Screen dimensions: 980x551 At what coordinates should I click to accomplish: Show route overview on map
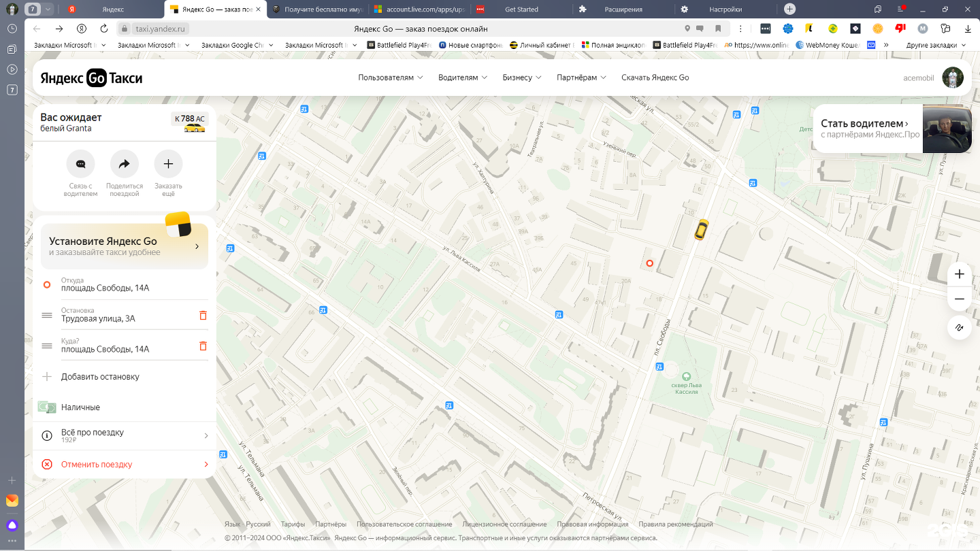[x=960, y=327]
